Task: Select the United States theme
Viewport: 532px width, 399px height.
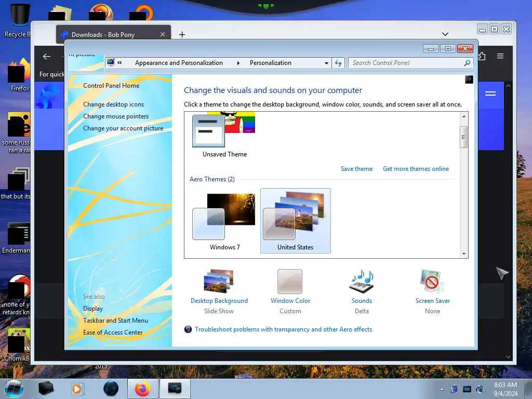Action: 295,221
